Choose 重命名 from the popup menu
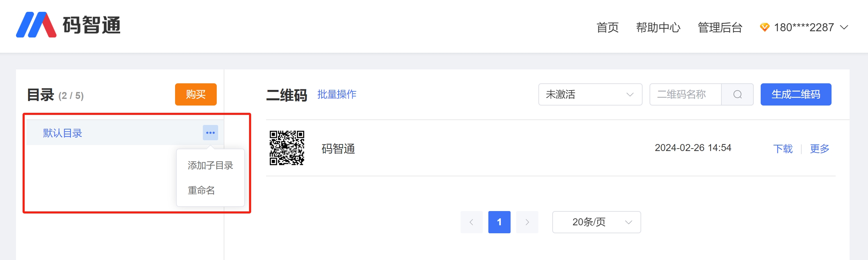The width and height of the screenshot is (868, 260). 201,191
